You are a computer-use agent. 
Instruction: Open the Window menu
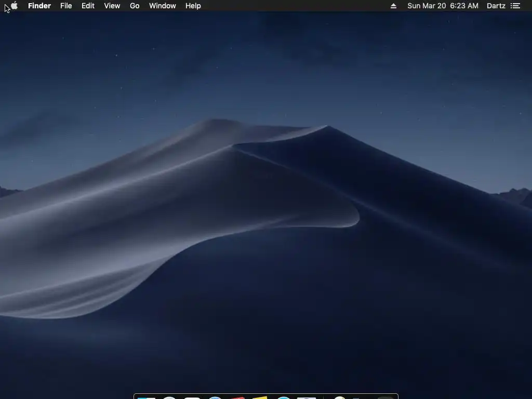[x=163, y=6]
